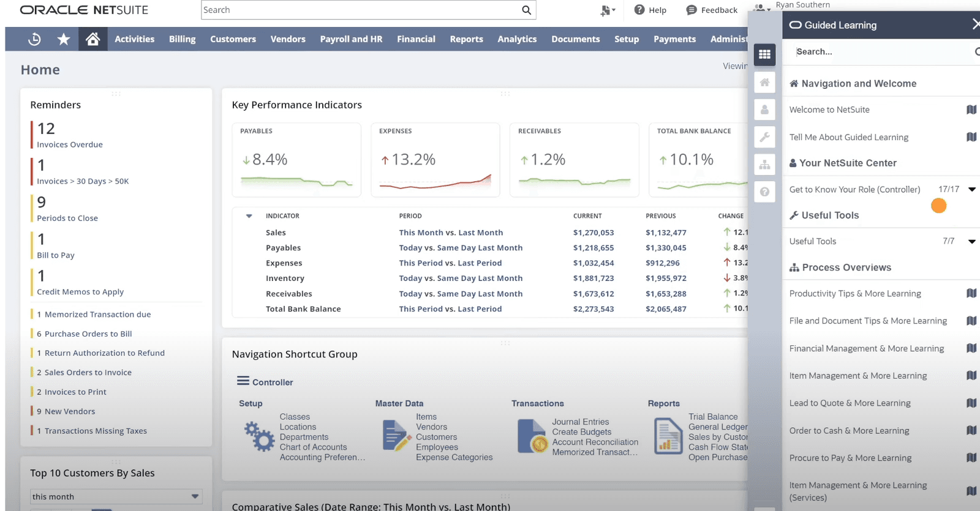Click the person icon in Guided Learning sidebar

pos(764,110)
